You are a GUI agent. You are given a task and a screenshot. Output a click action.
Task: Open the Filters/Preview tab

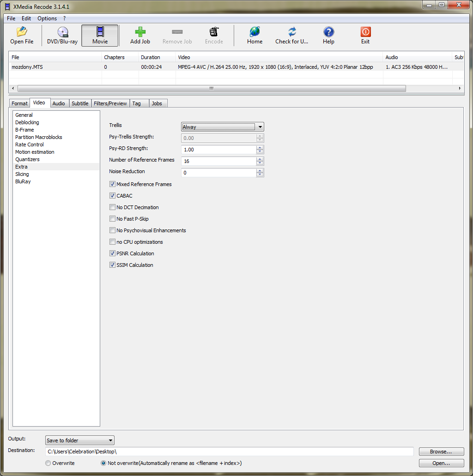[110, 103]
